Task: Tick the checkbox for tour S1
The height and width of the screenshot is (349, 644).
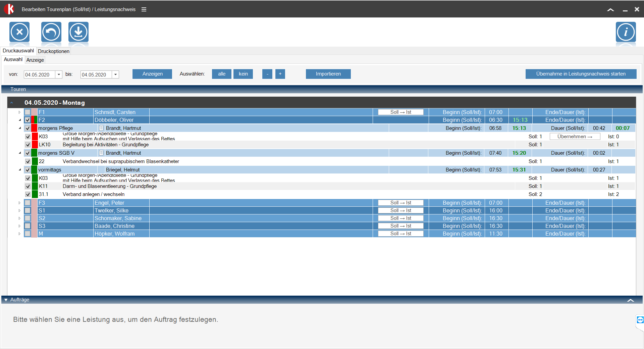Action: coord(28,210)
